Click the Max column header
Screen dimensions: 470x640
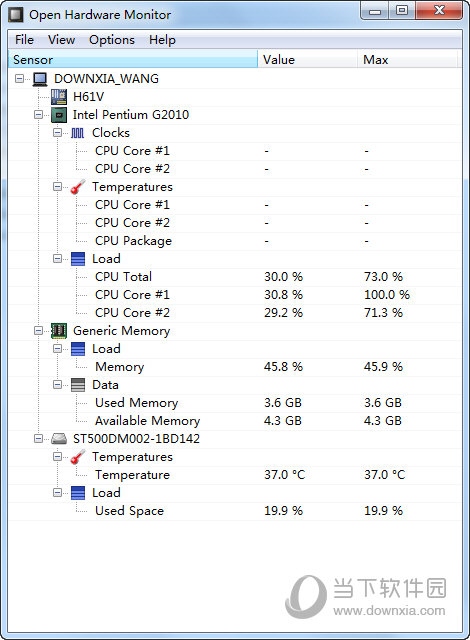[408, 60]
